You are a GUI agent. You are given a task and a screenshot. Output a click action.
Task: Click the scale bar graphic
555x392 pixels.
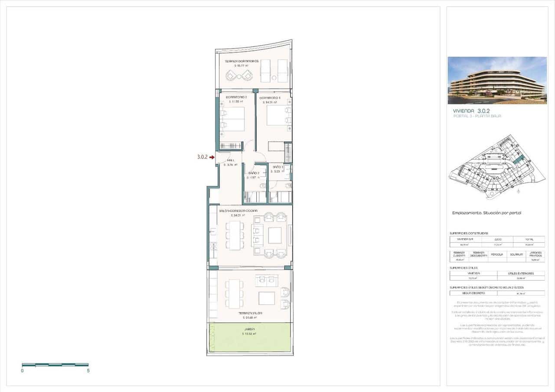point(55,365)
